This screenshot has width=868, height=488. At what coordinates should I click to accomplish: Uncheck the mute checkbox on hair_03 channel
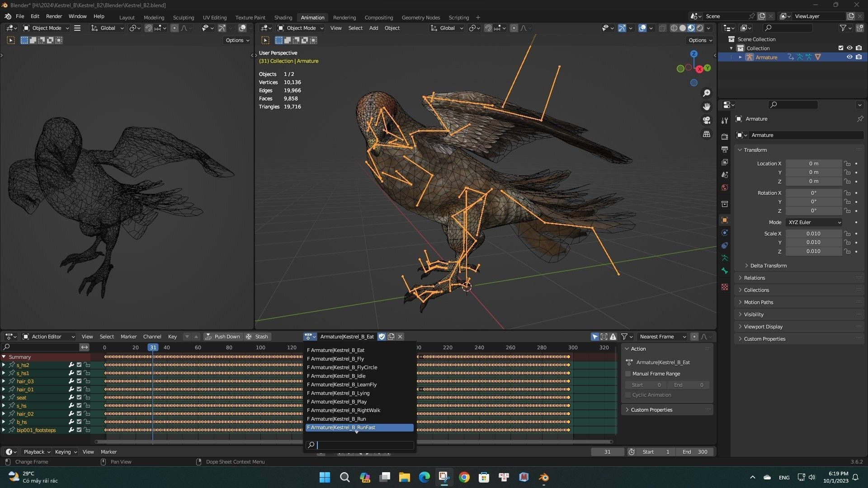(x=79, y=381)
